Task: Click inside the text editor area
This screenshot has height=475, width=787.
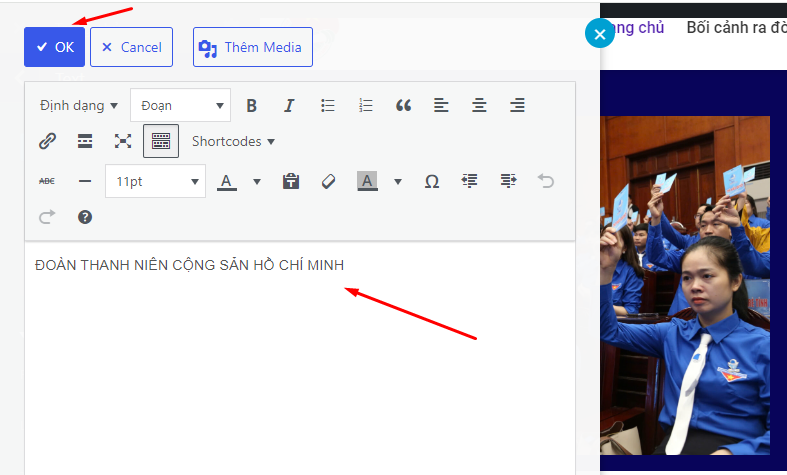Action: [x=300, y=358]
